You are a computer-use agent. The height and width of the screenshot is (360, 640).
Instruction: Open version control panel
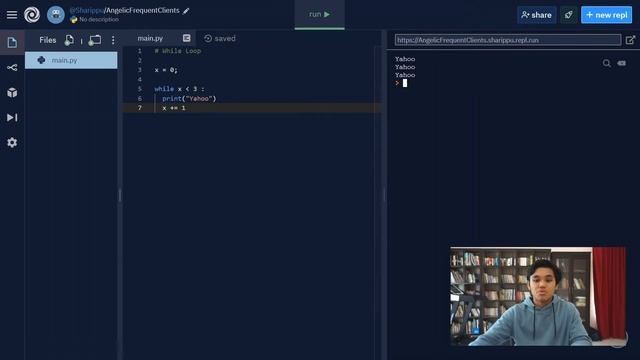click(12, 67)
